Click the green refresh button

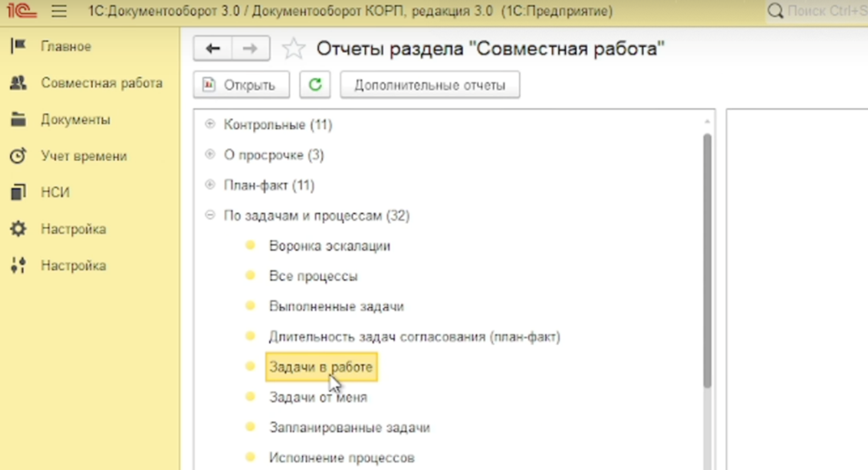pyautogui.click(x=315, y=85)
